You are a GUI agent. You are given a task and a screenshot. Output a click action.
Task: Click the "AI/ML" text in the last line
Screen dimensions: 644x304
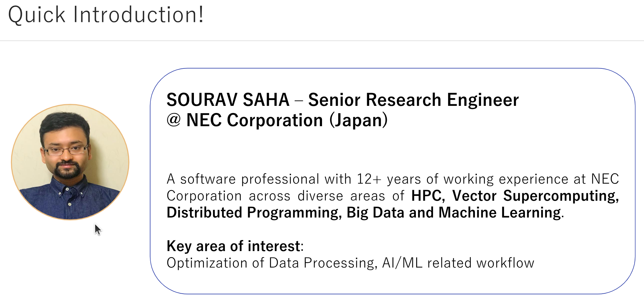[402, 263]
